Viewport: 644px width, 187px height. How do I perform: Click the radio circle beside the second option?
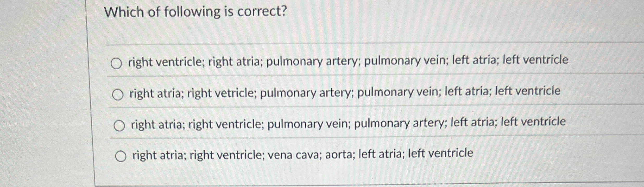coord(118,95)
